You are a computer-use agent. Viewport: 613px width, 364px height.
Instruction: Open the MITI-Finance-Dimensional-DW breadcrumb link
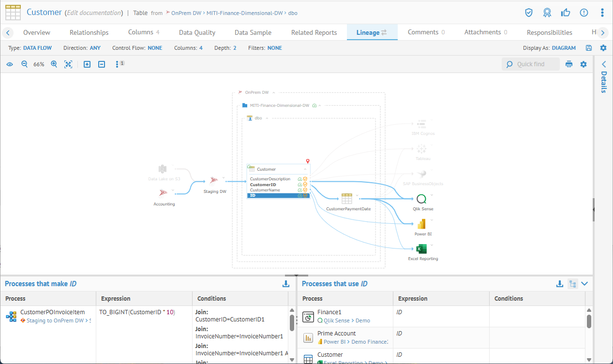click(244, 13)
